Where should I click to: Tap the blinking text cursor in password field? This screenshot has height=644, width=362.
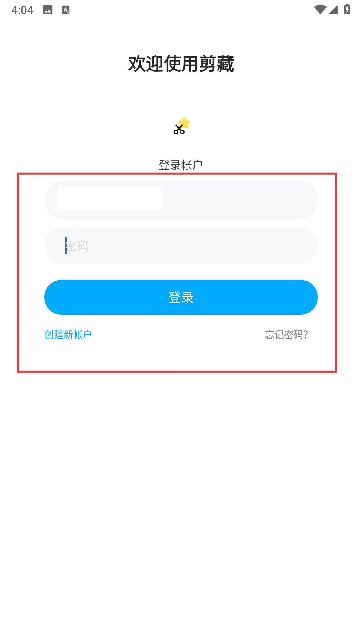coord(66,246)
